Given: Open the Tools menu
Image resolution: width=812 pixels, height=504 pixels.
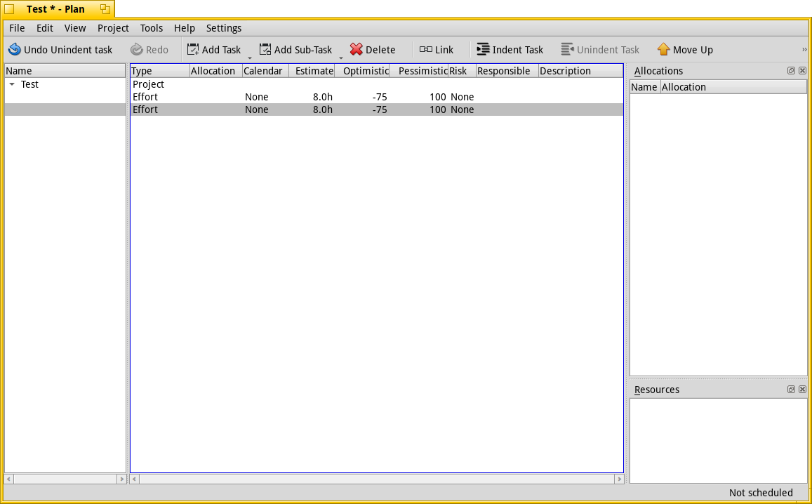Looking at the screenshot, I should (151, 28).
